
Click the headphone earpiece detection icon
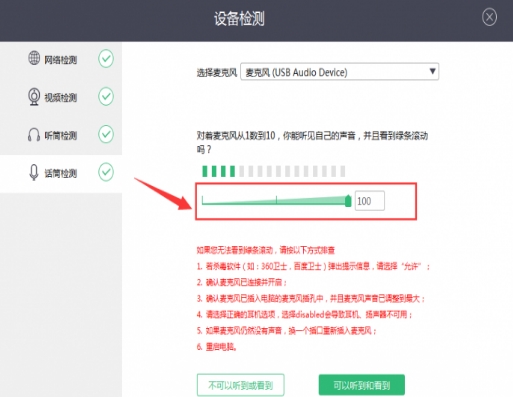(34, 135)
